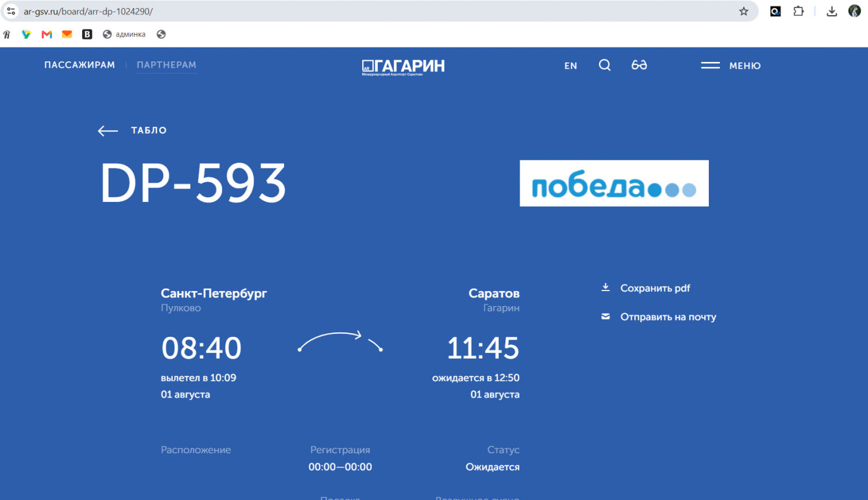The height and width of the screenshot is (500, 868).
Task: Return to the ТАБЛО board
Action: click(149, 130)
